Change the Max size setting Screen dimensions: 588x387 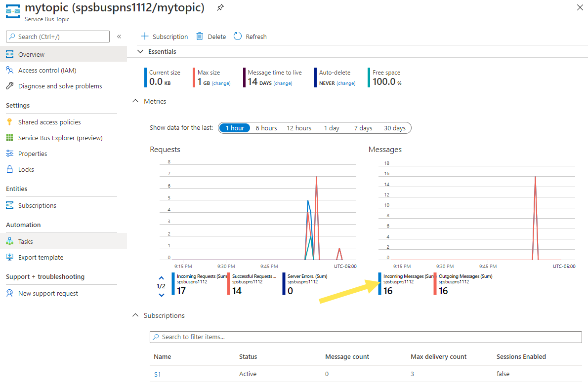click(221, 83)
